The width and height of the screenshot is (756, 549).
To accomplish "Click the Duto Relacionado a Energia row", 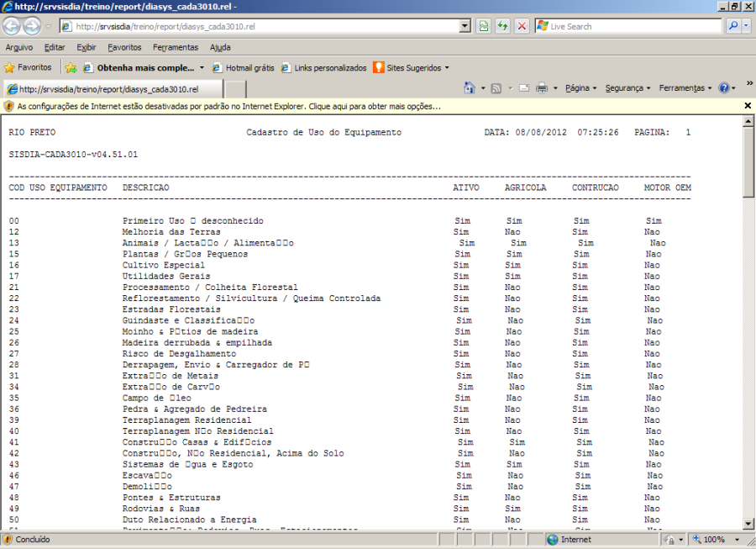I will click(334, 520).
